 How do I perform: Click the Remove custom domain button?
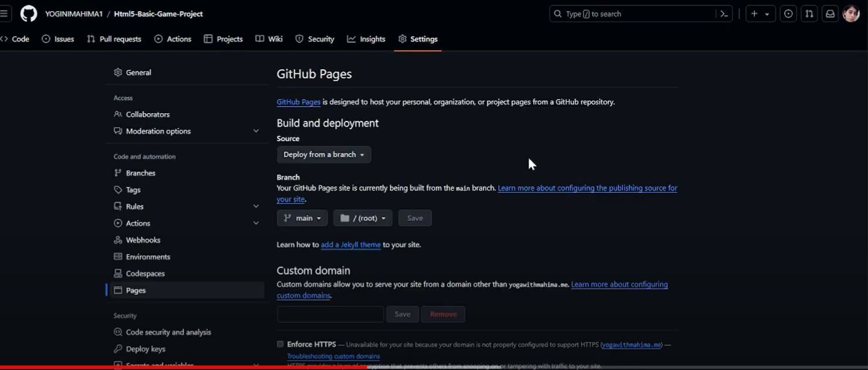point(443,314)
